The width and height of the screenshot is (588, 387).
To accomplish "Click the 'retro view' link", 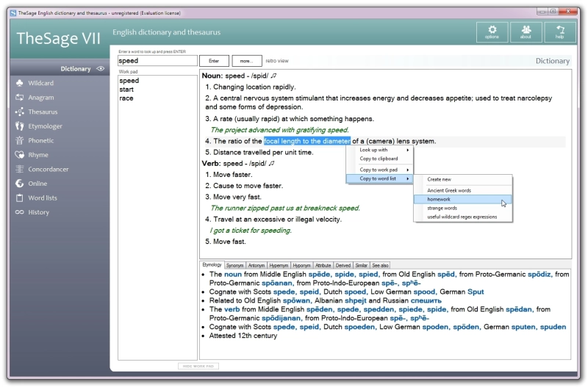I will pos(277,61).
